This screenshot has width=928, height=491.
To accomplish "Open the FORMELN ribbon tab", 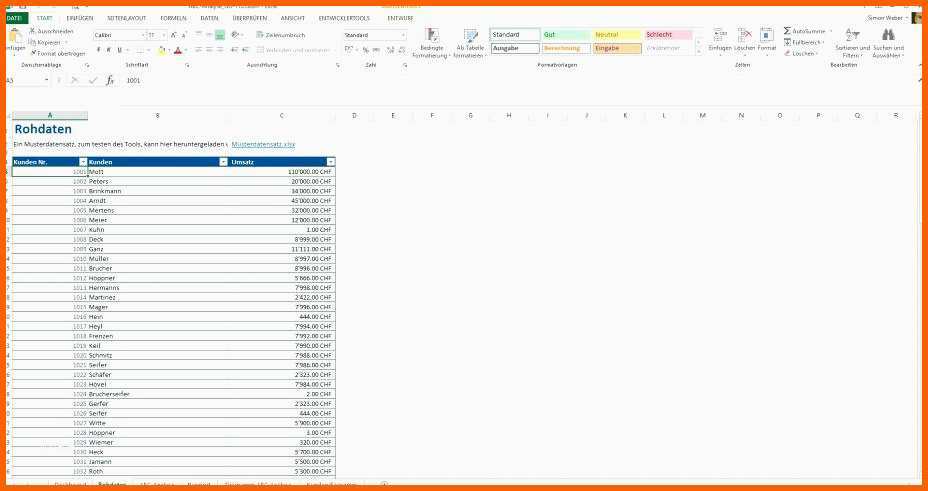I will click(173, 18).
